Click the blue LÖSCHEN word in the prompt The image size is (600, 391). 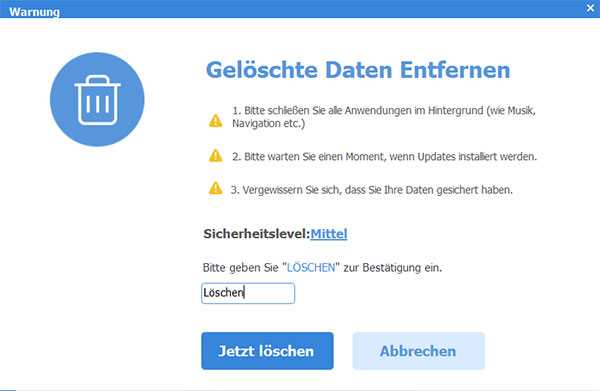(311, 267)
